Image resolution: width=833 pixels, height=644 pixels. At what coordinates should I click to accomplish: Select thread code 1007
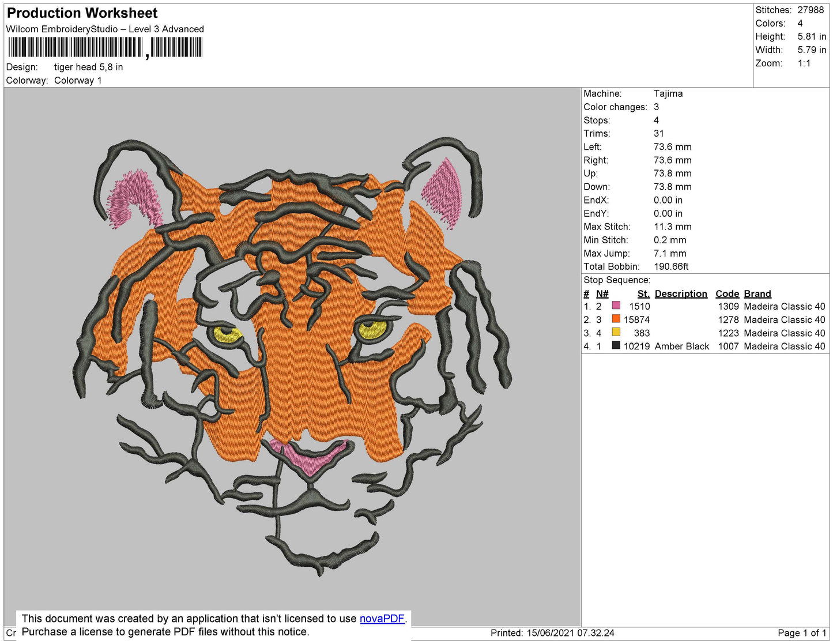[x=728, y=346]
